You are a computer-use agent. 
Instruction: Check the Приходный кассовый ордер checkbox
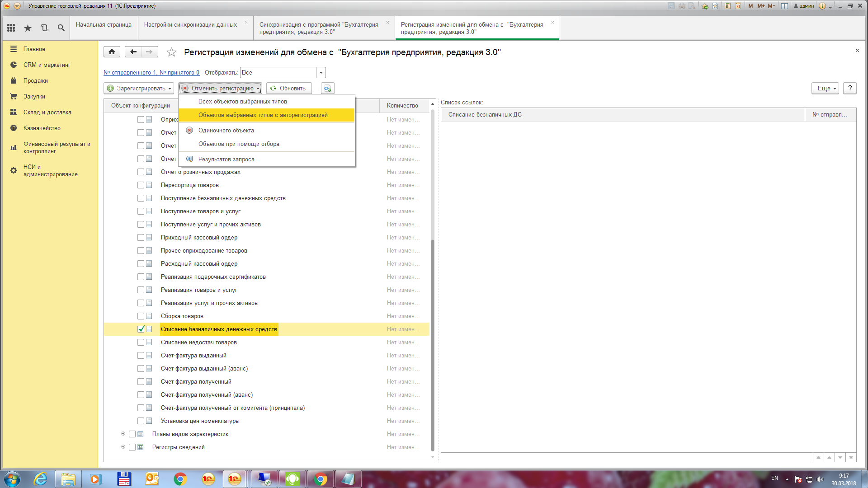tap(141, 237)
